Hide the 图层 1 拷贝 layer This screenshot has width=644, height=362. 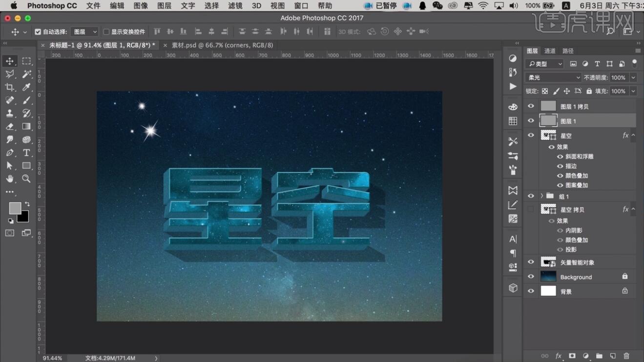click(x=531, y=106)
